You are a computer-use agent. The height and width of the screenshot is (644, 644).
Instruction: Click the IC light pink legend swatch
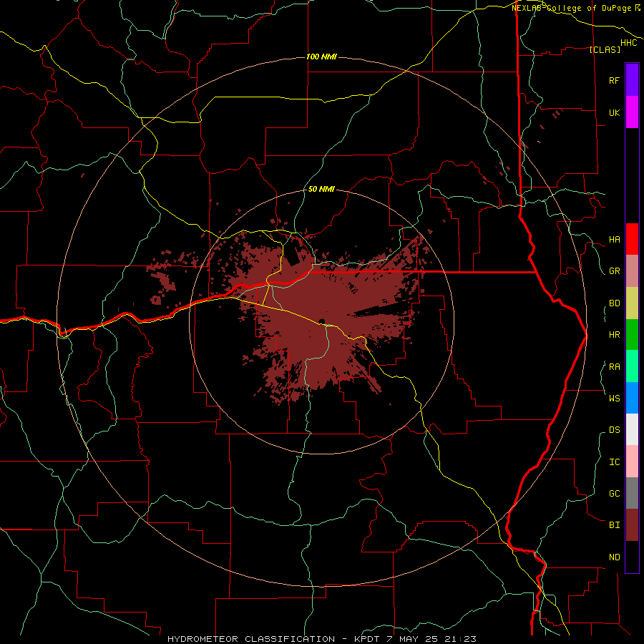(x=632, y=462)
